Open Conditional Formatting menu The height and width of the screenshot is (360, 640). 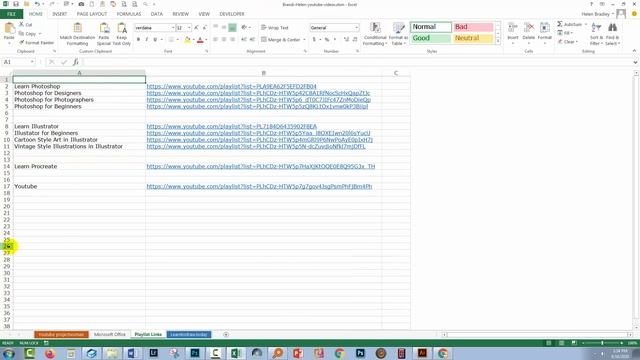pos(375,33)
